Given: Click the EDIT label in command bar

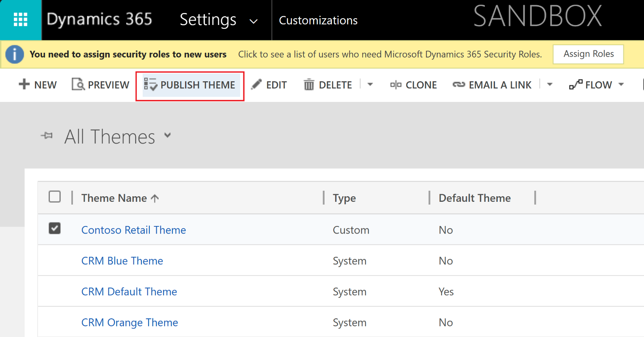Looking at the screenshot, I should 276,85.
